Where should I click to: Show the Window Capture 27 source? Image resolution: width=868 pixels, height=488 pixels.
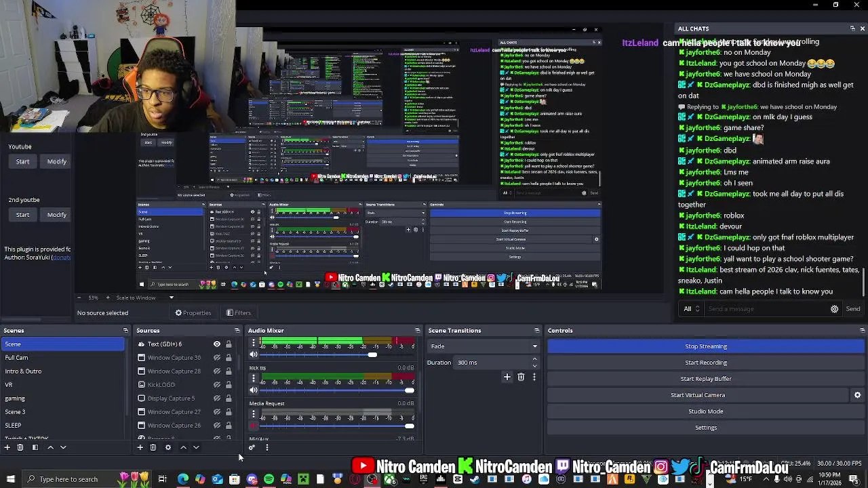point(217,412)
